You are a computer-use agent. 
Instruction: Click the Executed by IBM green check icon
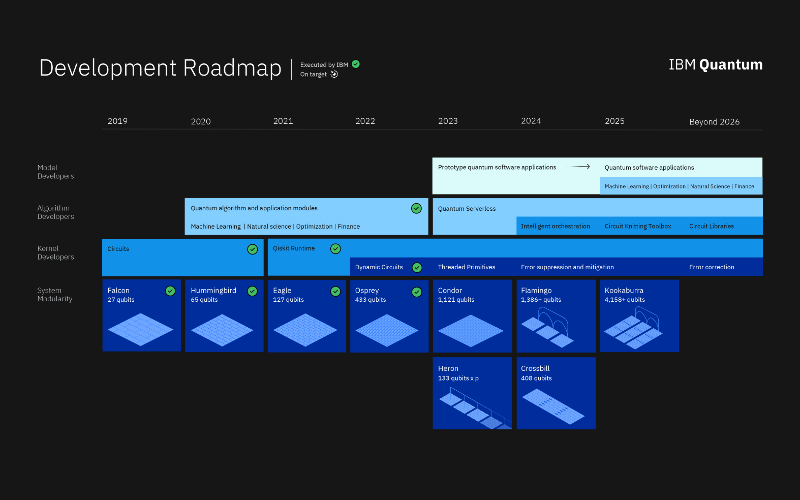[356, 64]
